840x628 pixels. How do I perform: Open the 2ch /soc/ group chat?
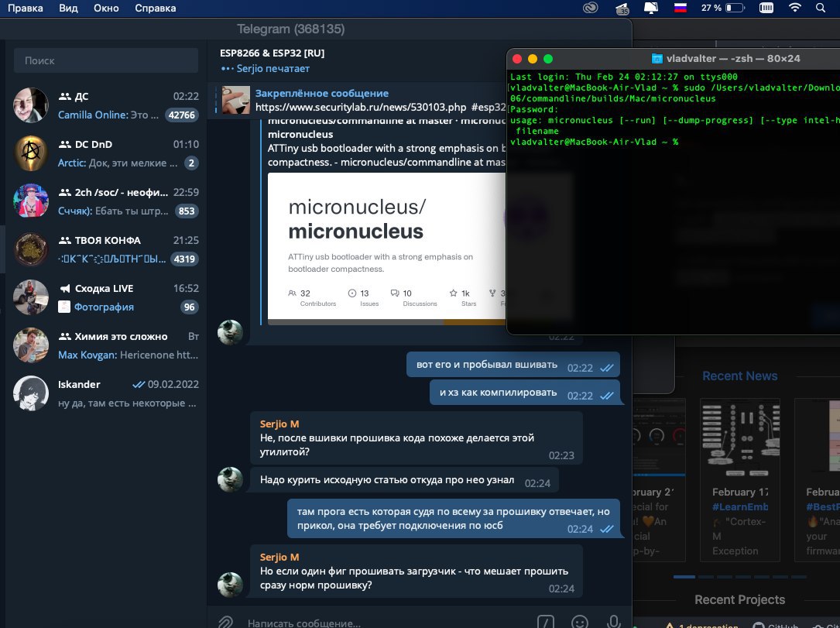click(105, 201)
